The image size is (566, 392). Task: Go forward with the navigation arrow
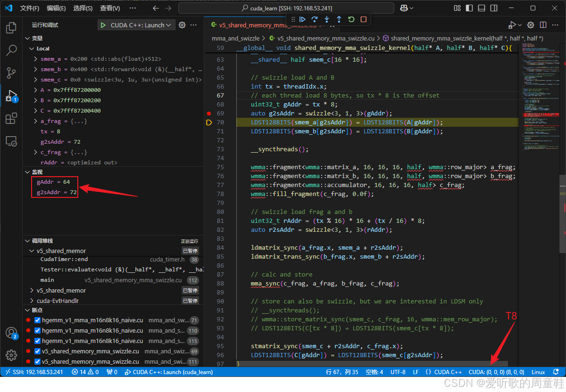coord(168,8)
